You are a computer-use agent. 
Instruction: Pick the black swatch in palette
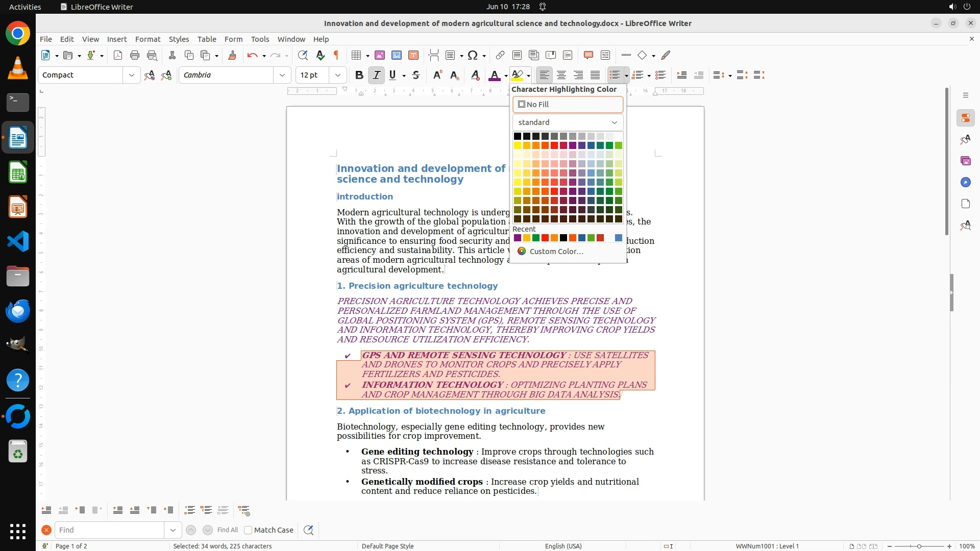(x=518, y=136)
